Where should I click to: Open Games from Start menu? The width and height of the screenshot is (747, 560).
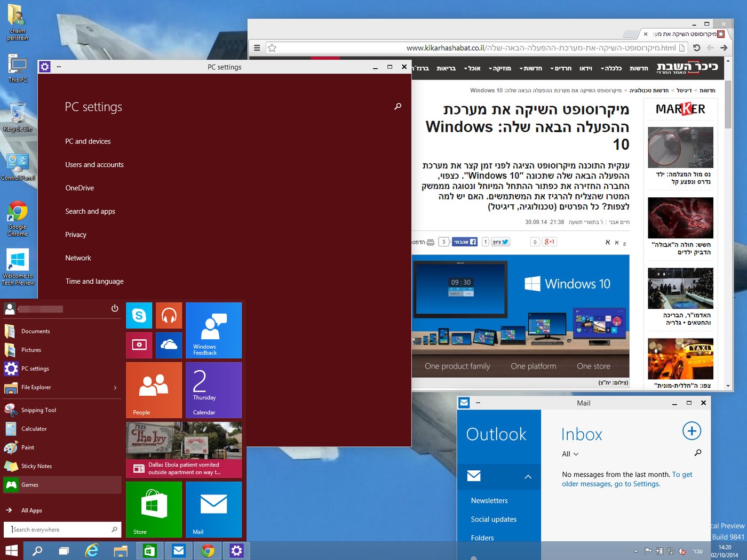pos(62,485)
